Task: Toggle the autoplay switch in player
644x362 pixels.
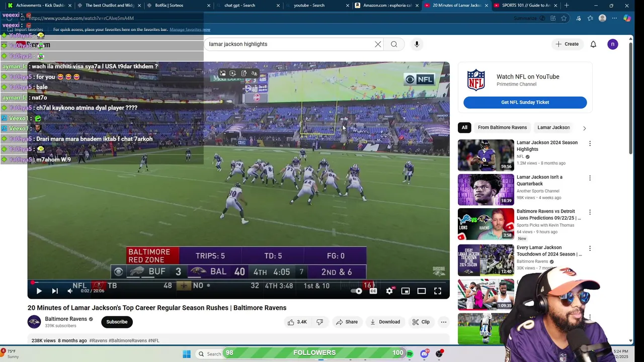Action: coord(357,291)
